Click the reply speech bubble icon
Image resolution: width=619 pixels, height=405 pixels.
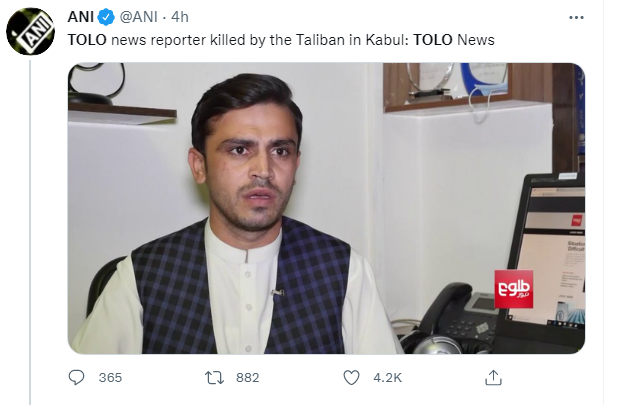pyautogui.click(x=76, y=377)
